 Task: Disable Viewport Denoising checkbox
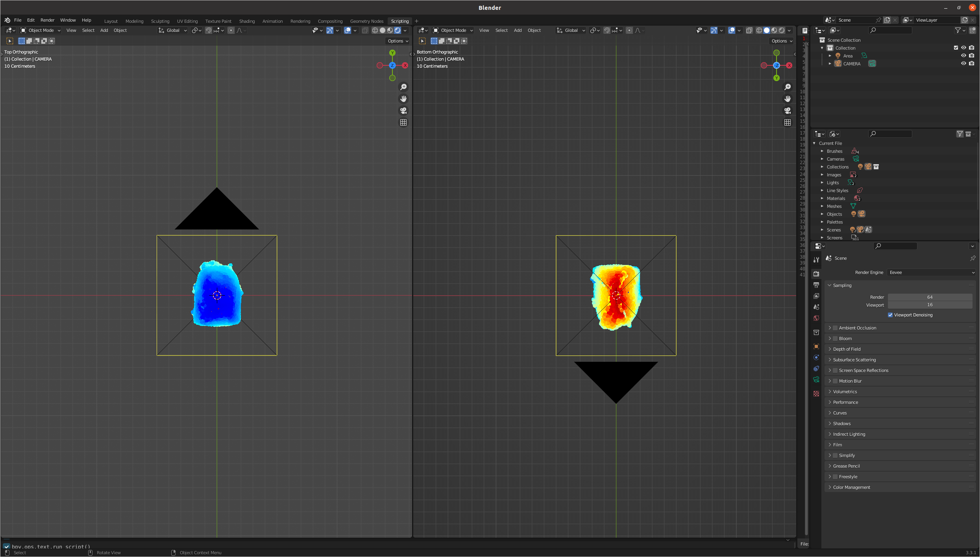click(x=890, y=315)
